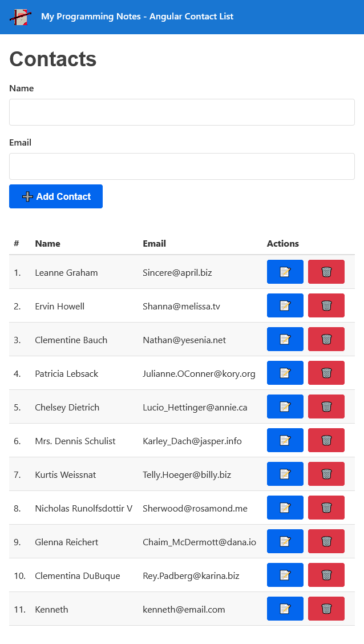Delete the Leanne Graham contact
The height and width of the screenshot is (644, 364).
click(x=326, y=272)
